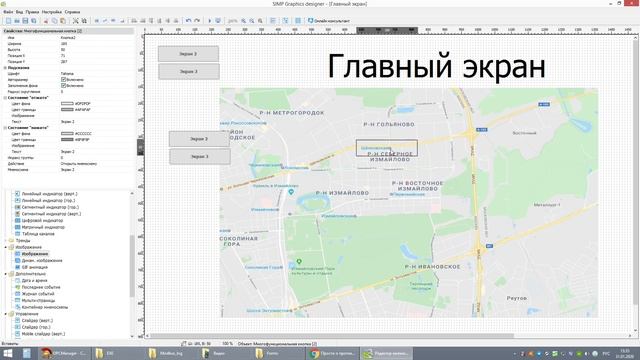Collapse the Дополнительно folder
Image resolution: width=640 pixels, height=360 pixels.
[6, 274]
